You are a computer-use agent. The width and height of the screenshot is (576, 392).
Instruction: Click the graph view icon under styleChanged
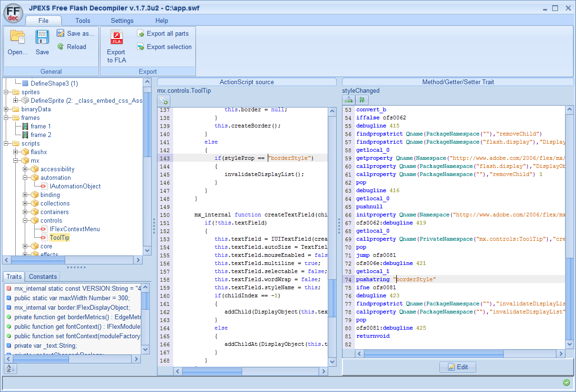349,100
